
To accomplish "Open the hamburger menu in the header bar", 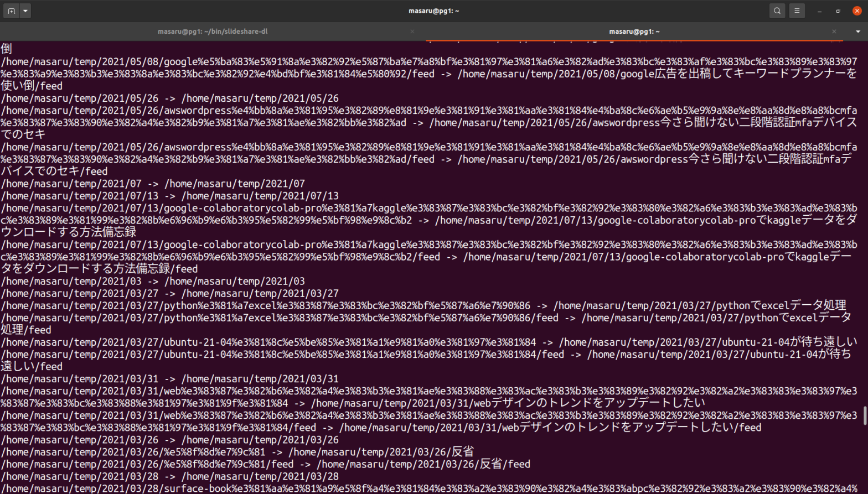I will pyautogui.click(x=797, y=11).
